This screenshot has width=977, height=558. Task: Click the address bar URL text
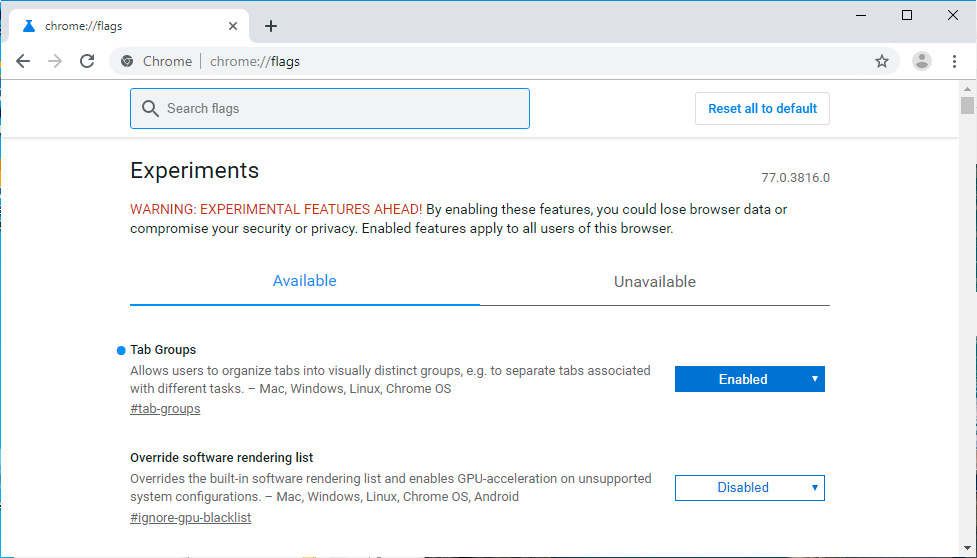click(255, 61)
